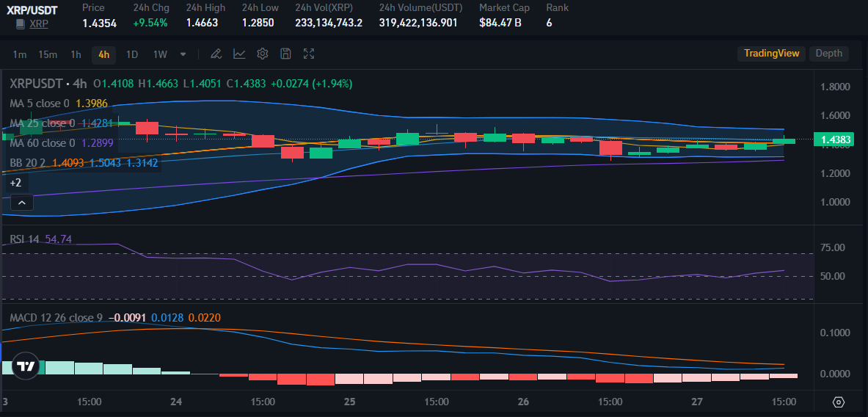Select the BB 20 2 indicator label
Viewport: 868px width, 417px height.
(x=28, y=163)
